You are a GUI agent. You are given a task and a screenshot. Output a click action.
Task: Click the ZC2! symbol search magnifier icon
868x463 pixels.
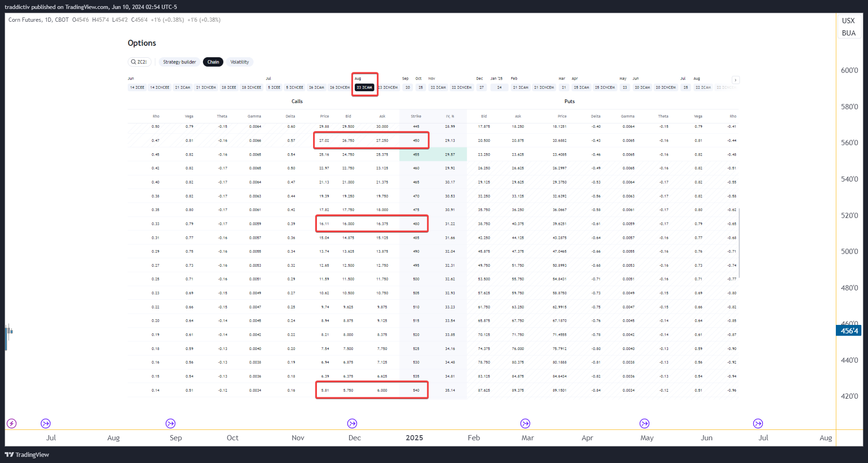tap(133, 62)
